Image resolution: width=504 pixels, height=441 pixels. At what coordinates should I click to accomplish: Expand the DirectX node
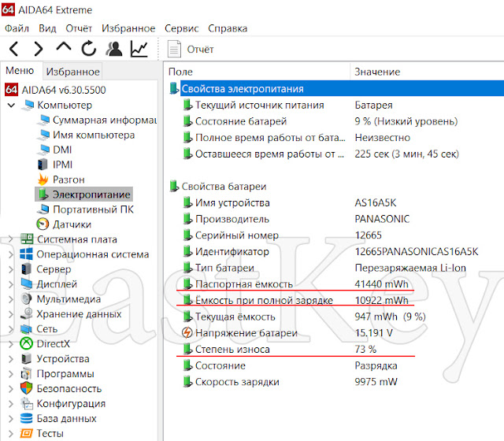10,344
